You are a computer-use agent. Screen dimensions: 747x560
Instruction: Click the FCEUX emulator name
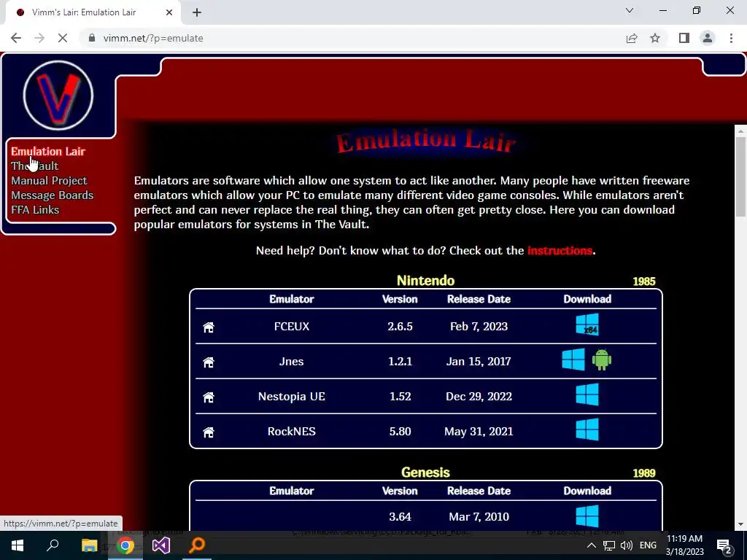(x=292, y=327)
